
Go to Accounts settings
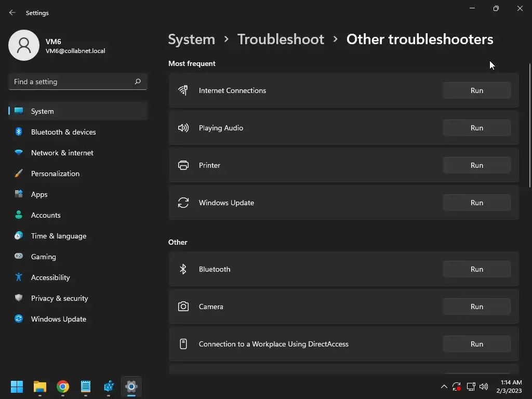click(x=78, y=215)
